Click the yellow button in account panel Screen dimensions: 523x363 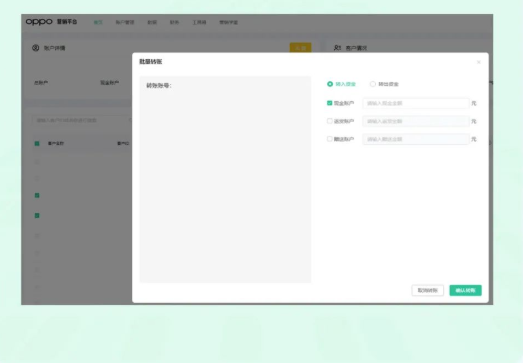[301, 48]
